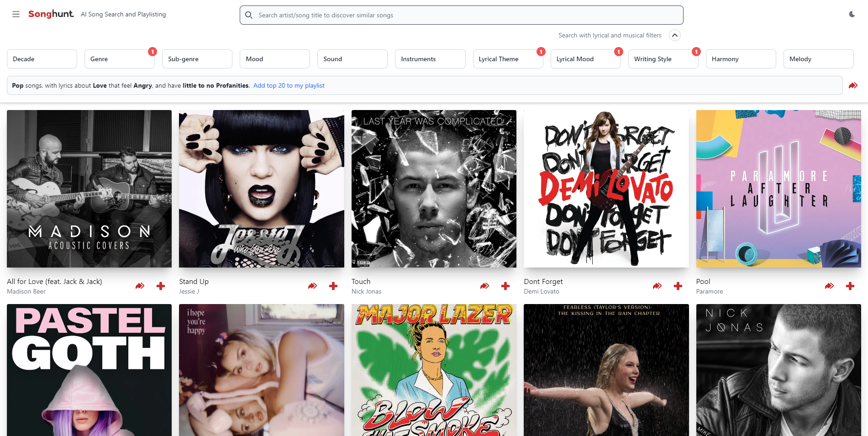Image resolution: width=868 pixels, height=436 pixels.
Task: Open the Nick Jonas black-and-white cover
Action: coord(779,370)
